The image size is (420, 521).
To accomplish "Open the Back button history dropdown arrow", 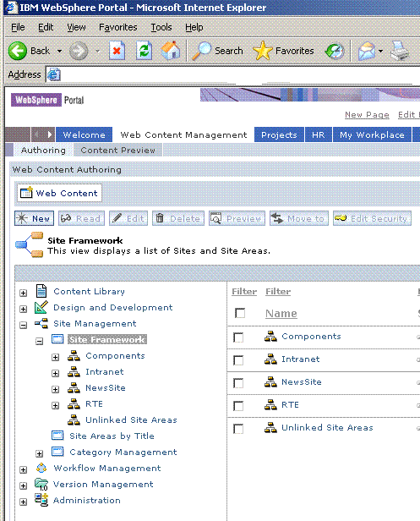I will pos(59,51).
